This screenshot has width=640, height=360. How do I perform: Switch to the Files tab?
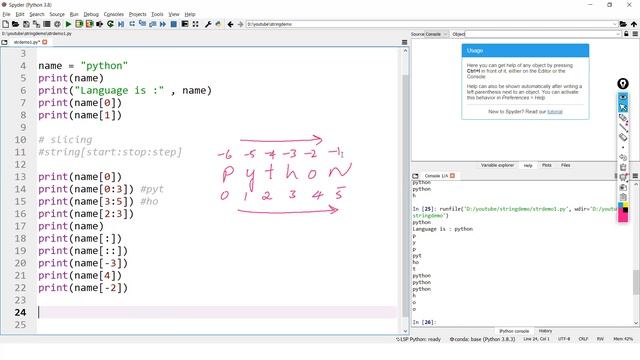coord(565,165)
